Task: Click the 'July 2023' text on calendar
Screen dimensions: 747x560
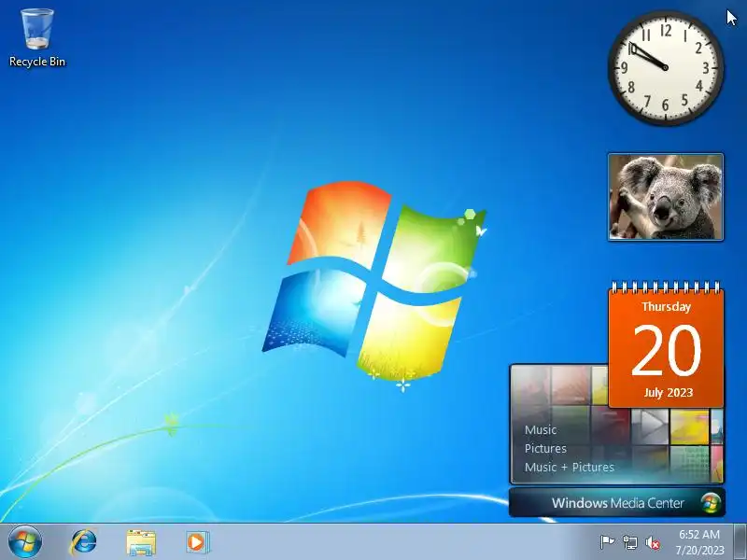Action: pyautogui.click(x=668, y=392)
